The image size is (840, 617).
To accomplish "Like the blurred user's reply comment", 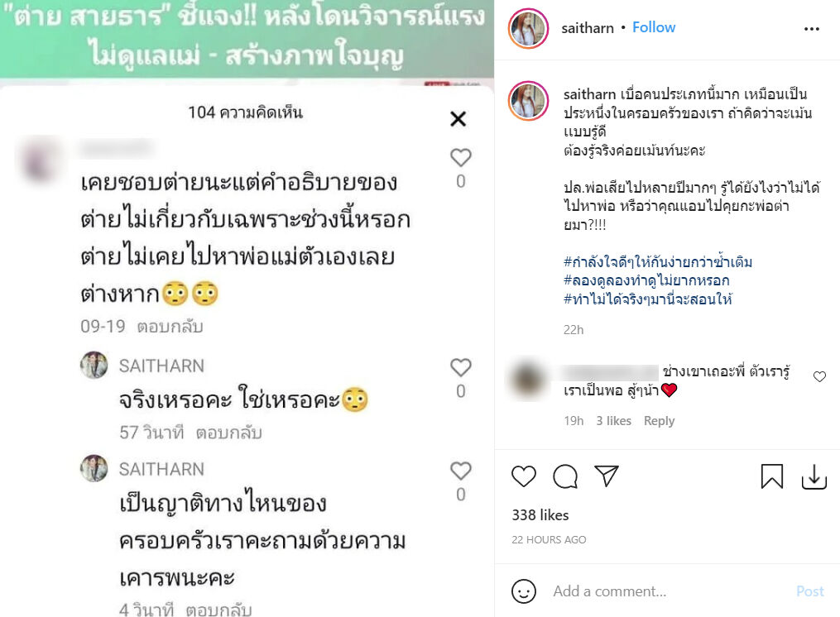I will point(819,376).
